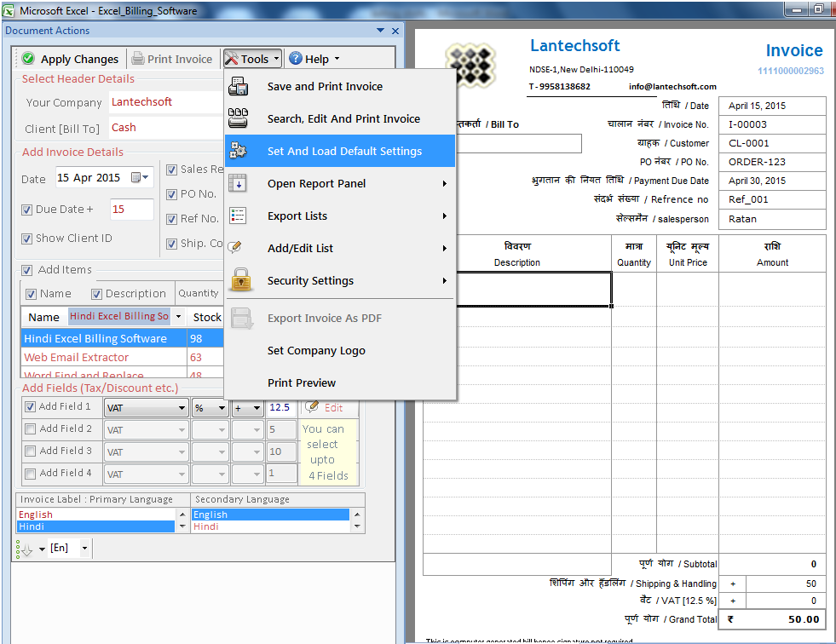
Task: Choose Set Company Logo menu item
Action: pos(340,350)
